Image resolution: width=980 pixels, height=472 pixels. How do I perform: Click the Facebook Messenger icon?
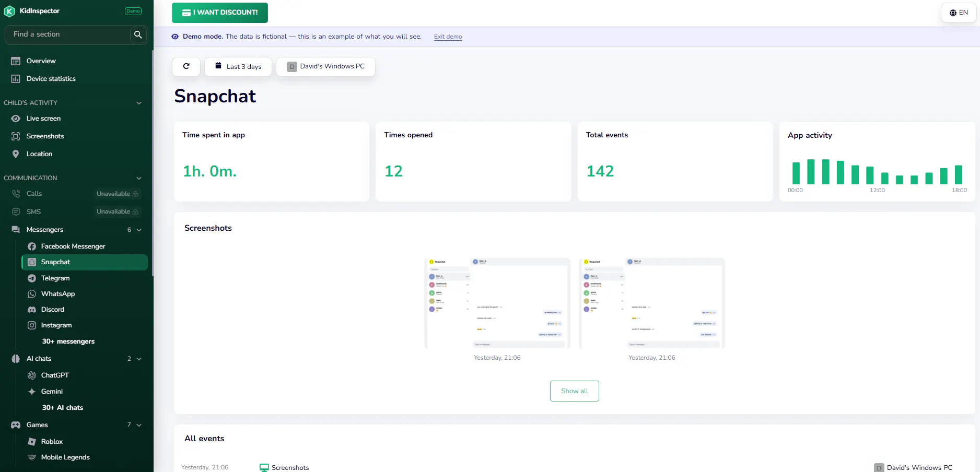click(32, 246)
